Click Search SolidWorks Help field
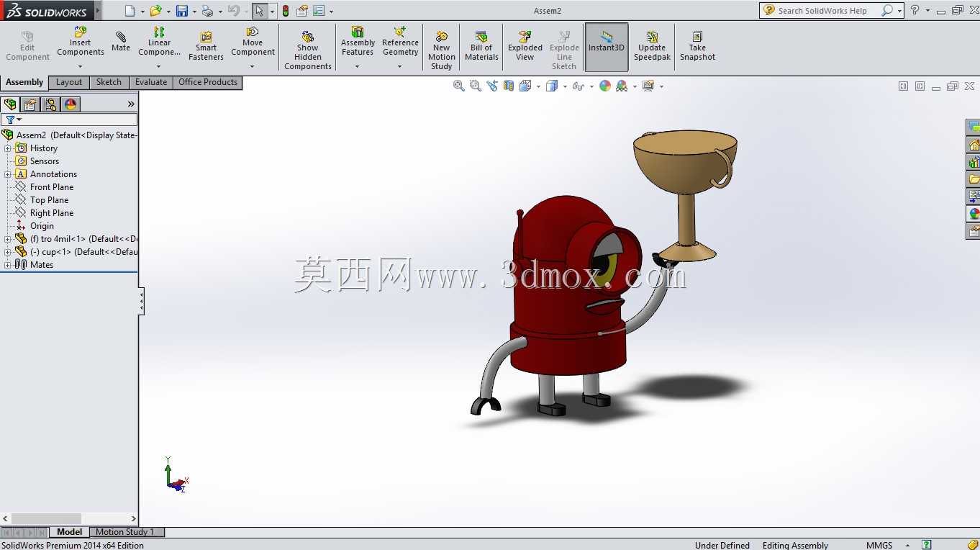This screenshot has height=550, width=980. point(822,11)
